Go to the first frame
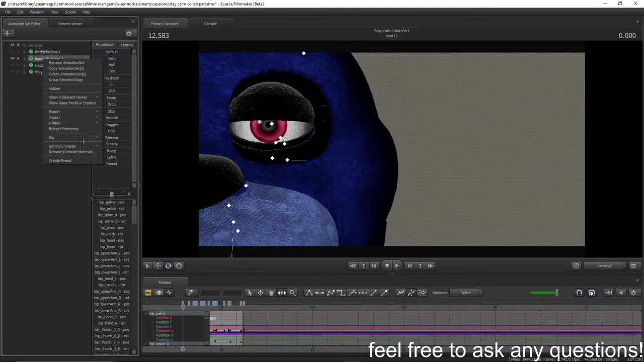This screenshot has width=644, height=362. pyautogui.click(x=353, y=265)
